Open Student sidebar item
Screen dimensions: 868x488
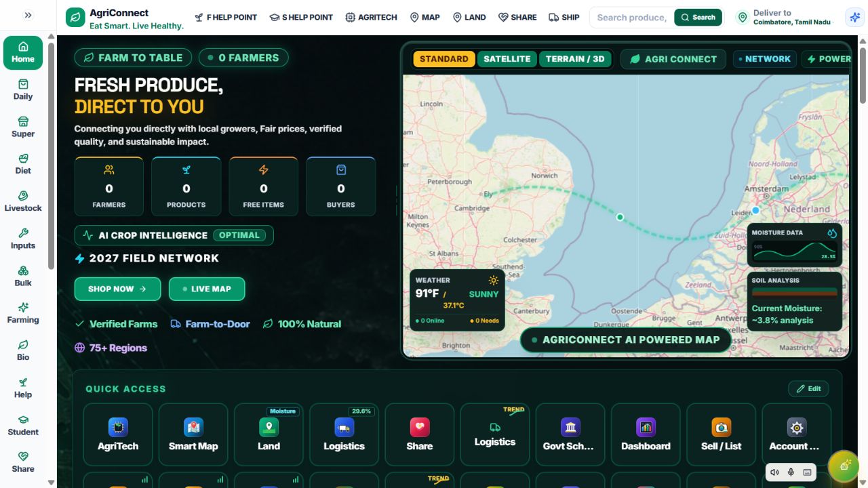tap(23, 425)
